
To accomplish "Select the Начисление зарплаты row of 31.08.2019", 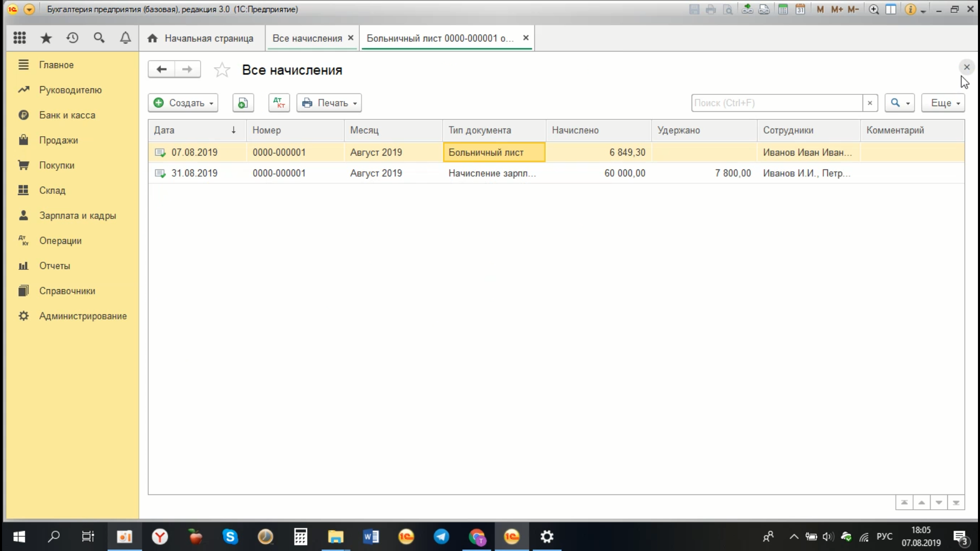I will point(492,173).
